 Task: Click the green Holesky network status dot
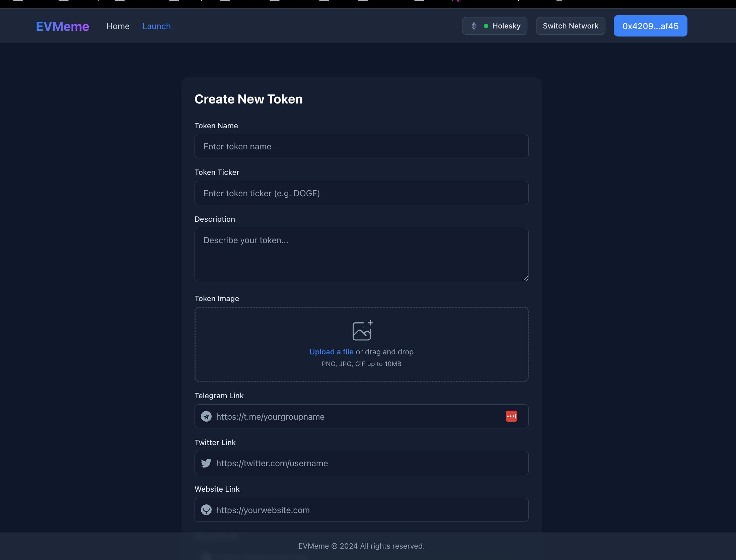[x=485, y=25]
